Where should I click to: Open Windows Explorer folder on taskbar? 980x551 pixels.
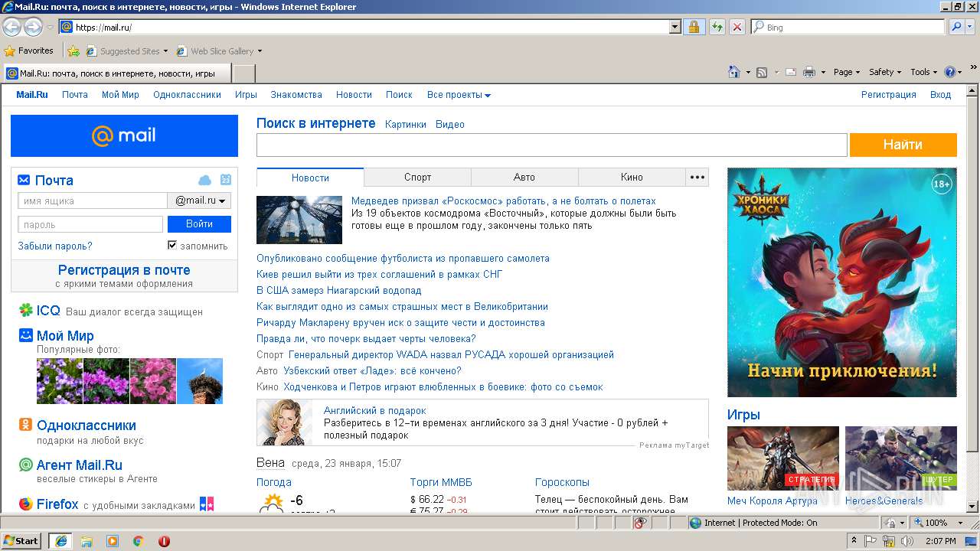[x=87, y=540]
